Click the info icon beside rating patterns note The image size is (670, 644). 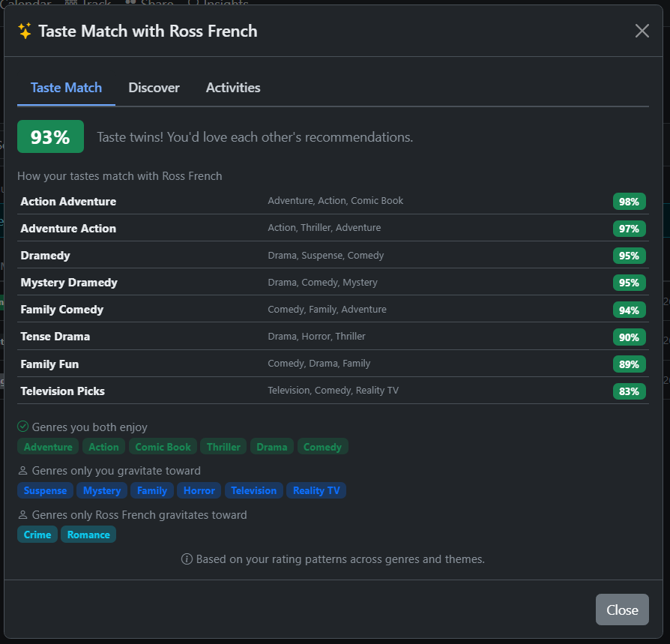[x=186, y=559]
